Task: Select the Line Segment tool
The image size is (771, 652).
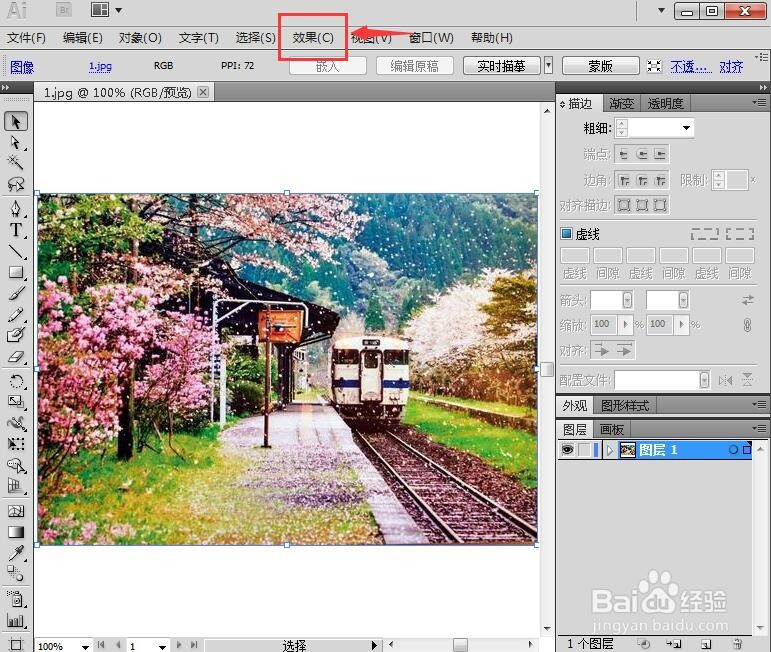Action: 16,251
